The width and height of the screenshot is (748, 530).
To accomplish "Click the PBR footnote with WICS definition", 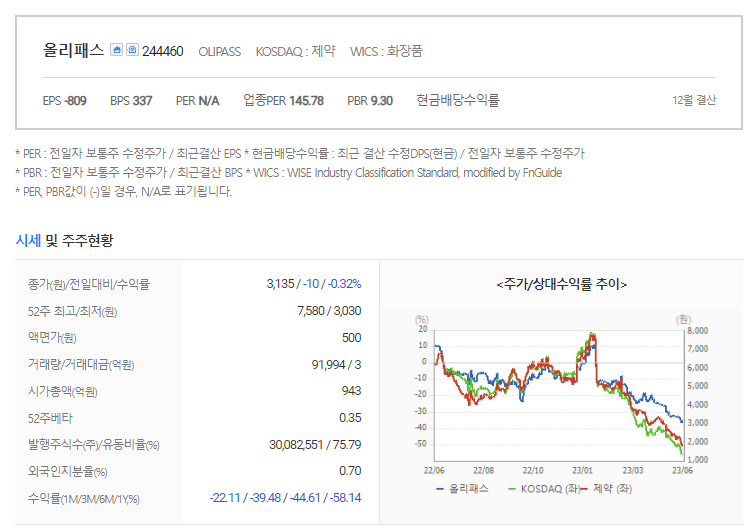I will coord(289,173).
